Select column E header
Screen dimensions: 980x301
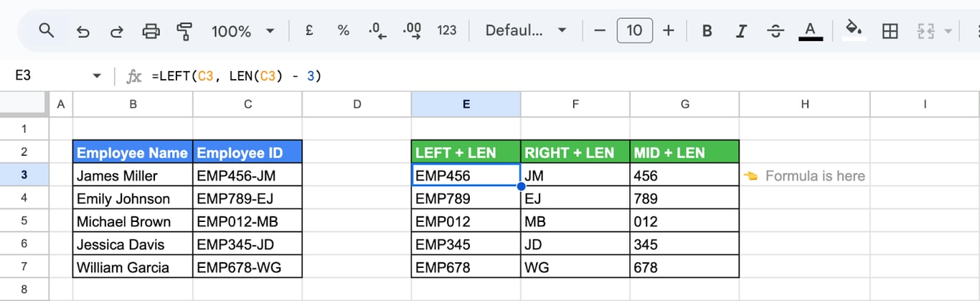click(466, 104)
